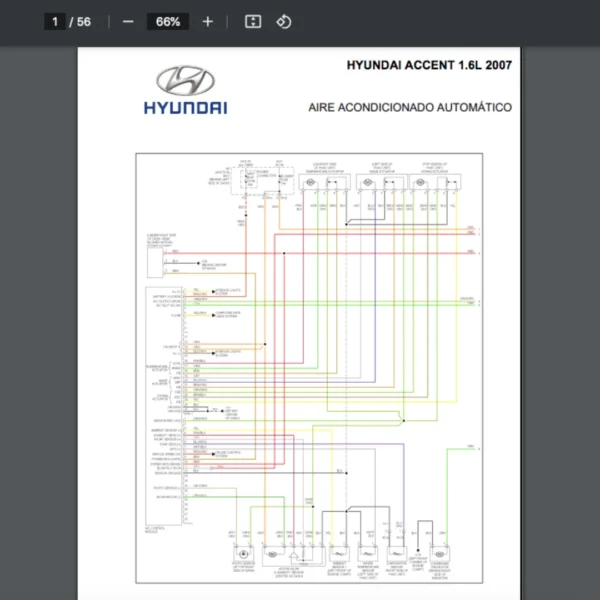This screenshot has width=600, height=600.
Task: Click the zoom in plus button
Action: (207, 21)
